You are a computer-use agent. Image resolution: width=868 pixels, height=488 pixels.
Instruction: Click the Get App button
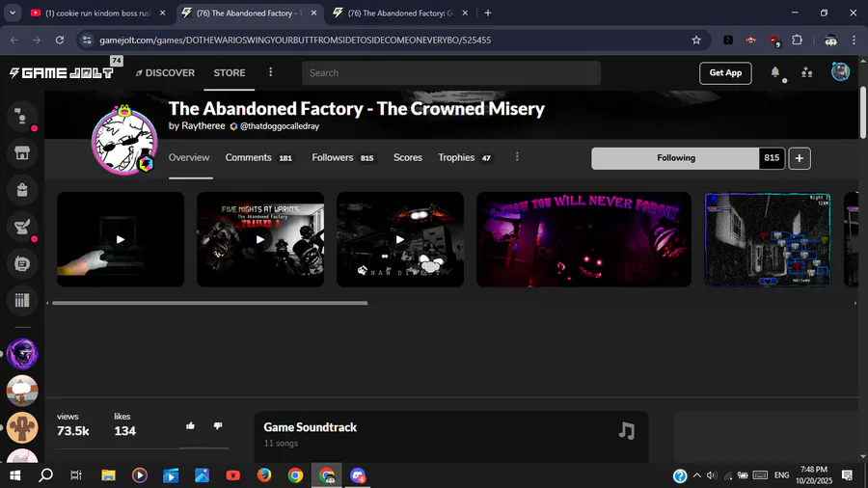pos(725,72)
